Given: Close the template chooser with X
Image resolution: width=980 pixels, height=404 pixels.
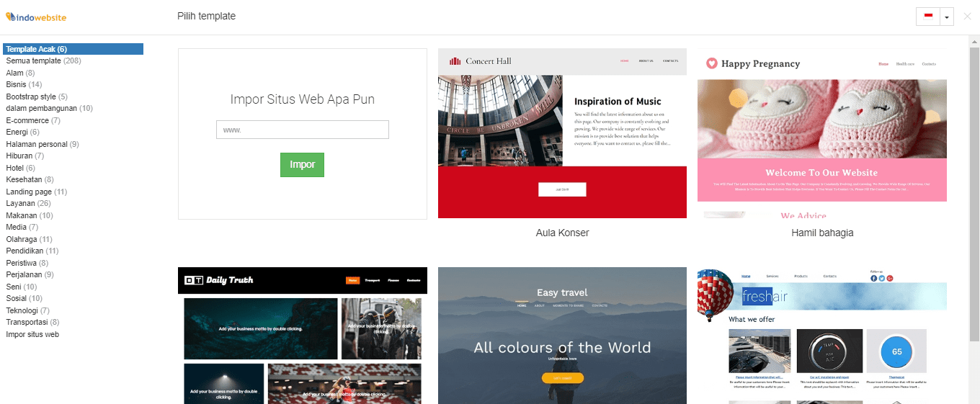Looking at the screenshot, I should [x=967, y=16].
